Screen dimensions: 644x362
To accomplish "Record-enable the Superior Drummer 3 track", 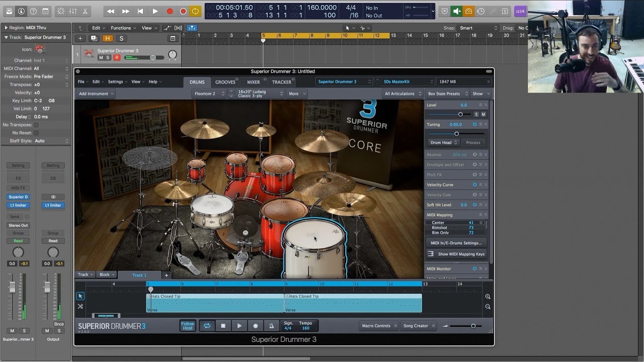I will point(117,58).
